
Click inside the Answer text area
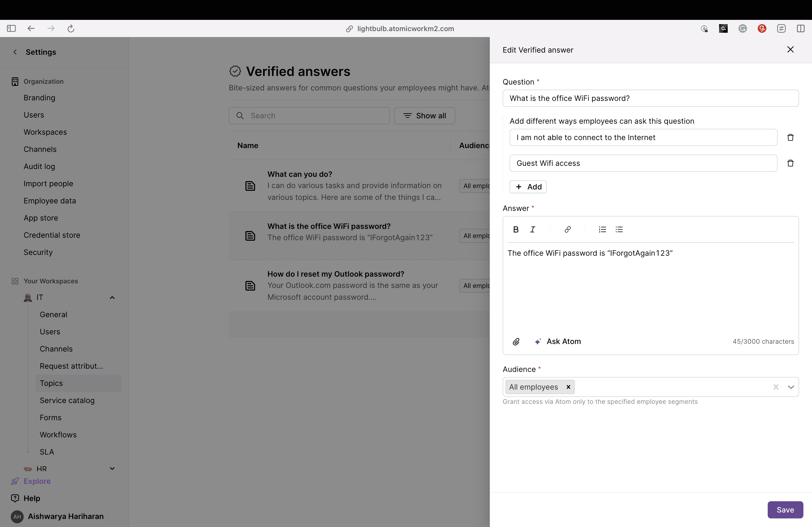(651, 288)
